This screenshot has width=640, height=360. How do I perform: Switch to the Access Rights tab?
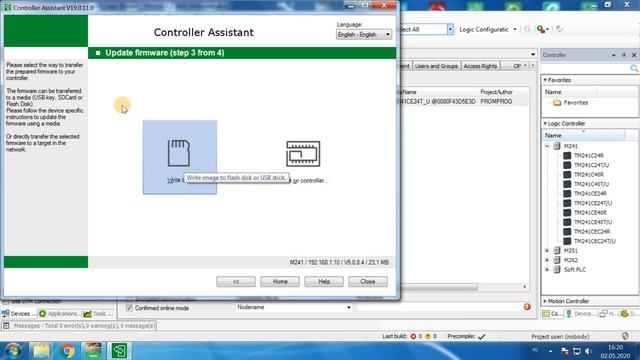(480, 66)
